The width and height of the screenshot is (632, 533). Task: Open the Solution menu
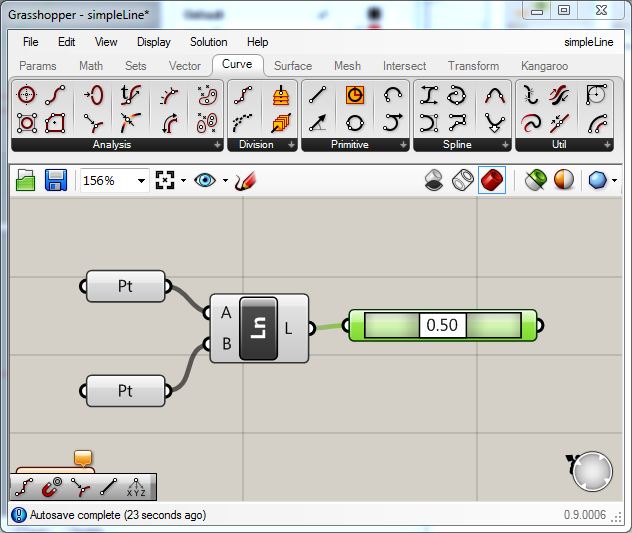click(208, 42)
